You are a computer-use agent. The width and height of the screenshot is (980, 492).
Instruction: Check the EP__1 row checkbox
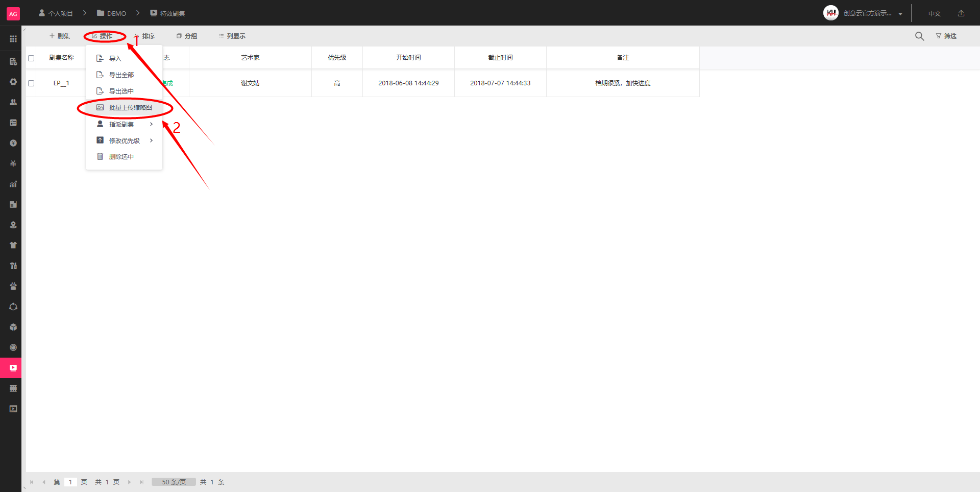pyautogui.click(x=31, y=83)
